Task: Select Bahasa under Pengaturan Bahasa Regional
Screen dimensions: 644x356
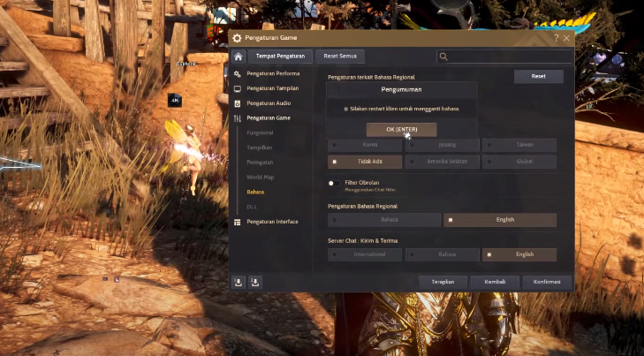Action: point(384,220)
